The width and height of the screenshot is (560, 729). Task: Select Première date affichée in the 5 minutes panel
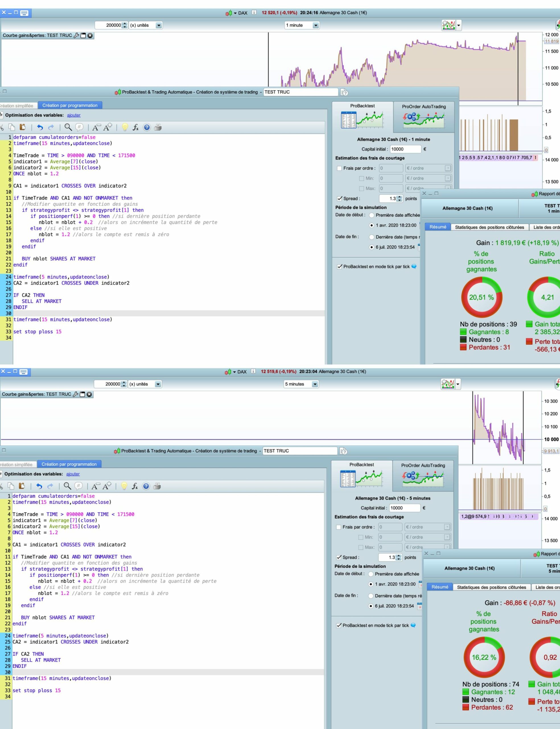tap(371, 574)
